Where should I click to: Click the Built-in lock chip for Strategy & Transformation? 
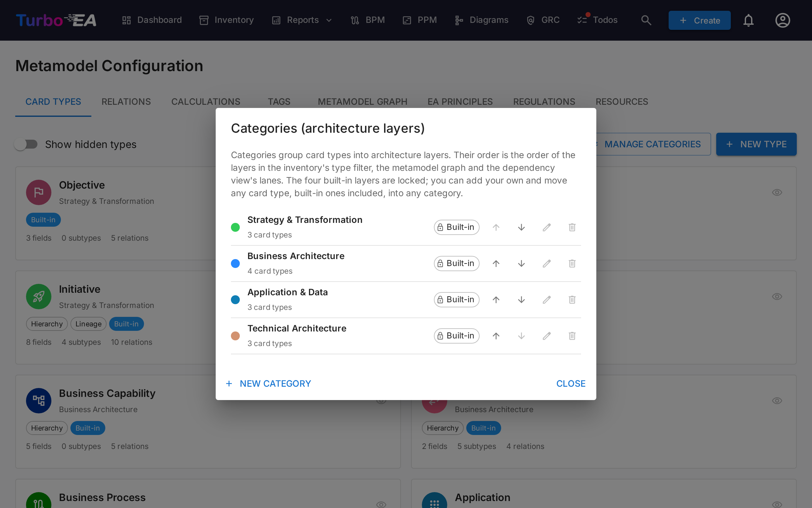456,227
